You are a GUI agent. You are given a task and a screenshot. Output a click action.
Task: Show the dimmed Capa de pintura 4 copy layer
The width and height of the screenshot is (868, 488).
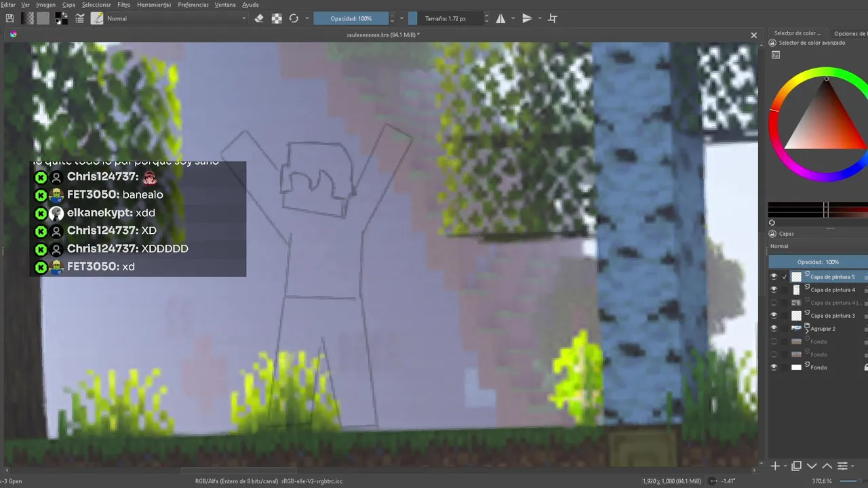[774, 302]
